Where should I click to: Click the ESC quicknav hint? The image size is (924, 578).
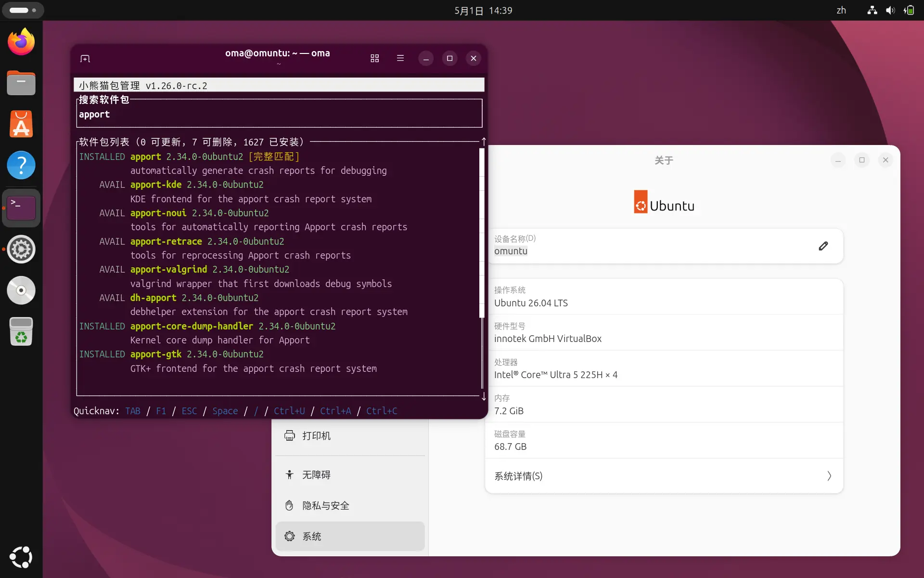(189, 411)
